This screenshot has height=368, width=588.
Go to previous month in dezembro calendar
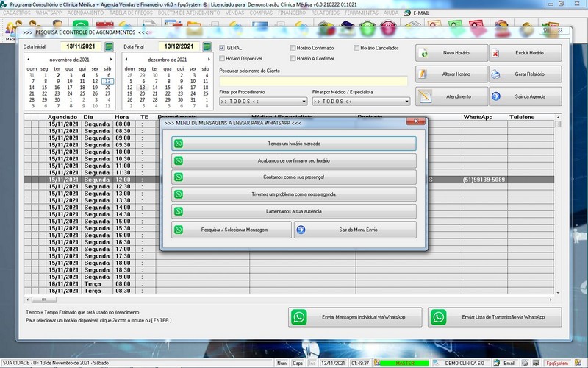pyautogui.click(x=126, y=60)
